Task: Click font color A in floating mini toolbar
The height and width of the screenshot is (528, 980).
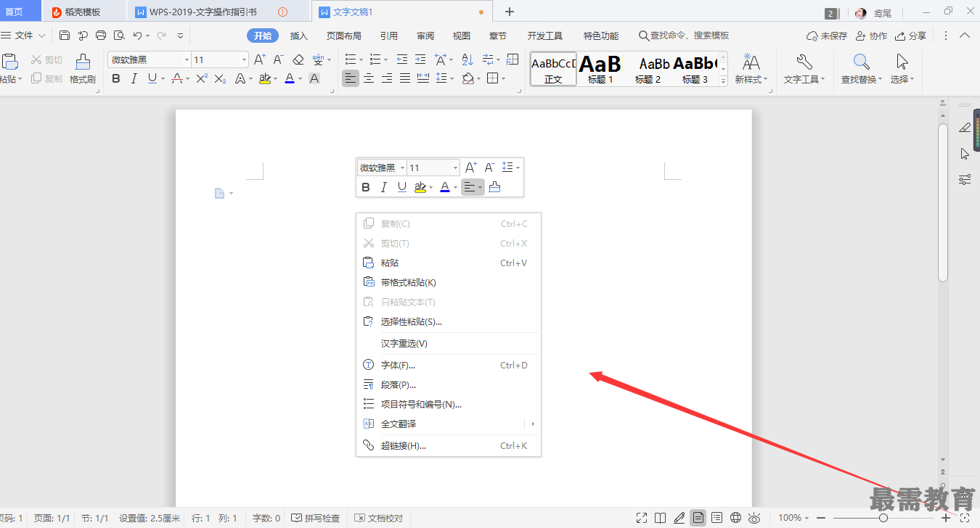Action: 445,187
